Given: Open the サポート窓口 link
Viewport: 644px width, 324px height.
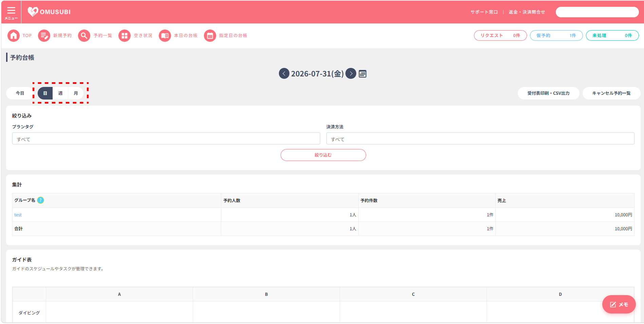Looking at the screenshot, I should (484, 12).
